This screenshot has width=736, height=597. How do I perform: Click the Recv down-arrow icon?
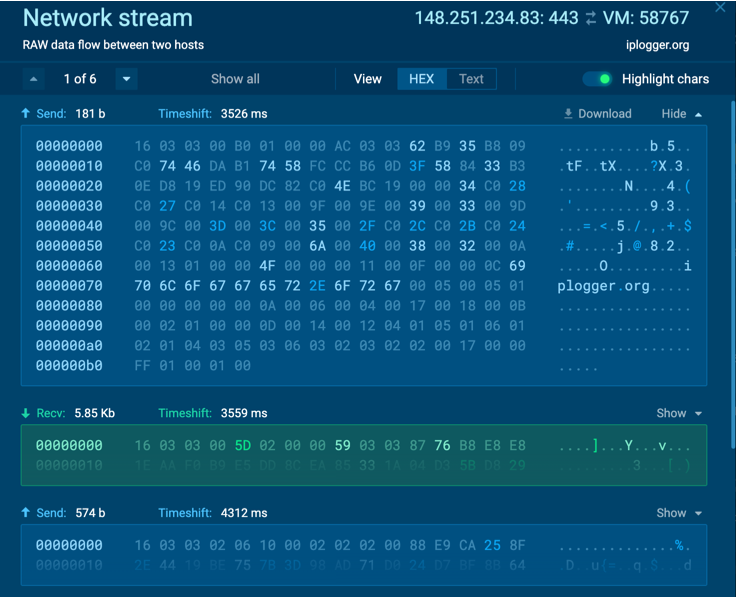click(26, 413)
